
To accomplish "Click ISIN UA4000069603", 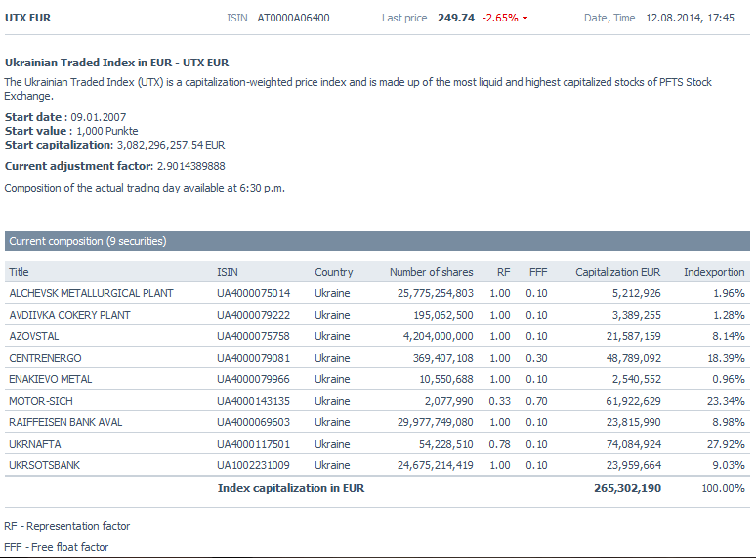I will tap(253, 422).
